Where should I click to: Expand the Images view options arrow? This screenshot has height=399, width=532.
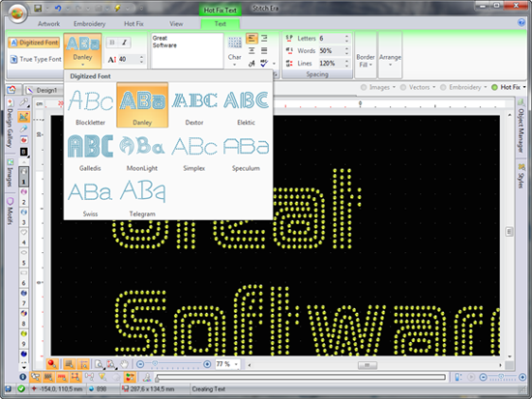(394, 88)
